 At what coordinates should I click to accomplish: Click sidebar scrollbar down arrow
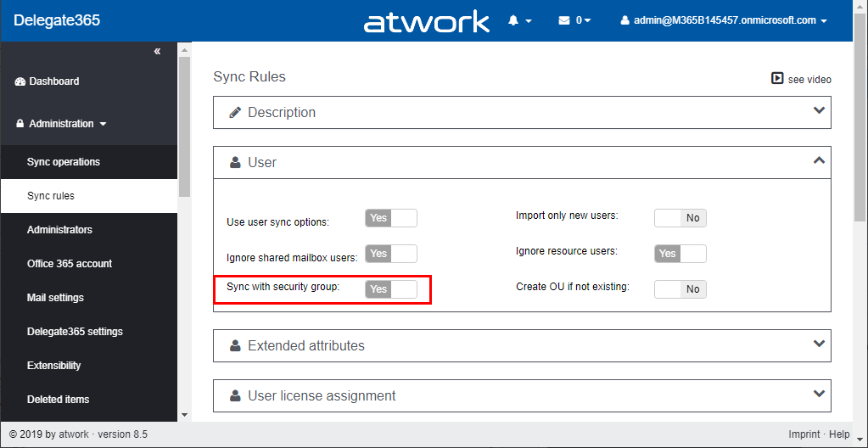(184, 414)
